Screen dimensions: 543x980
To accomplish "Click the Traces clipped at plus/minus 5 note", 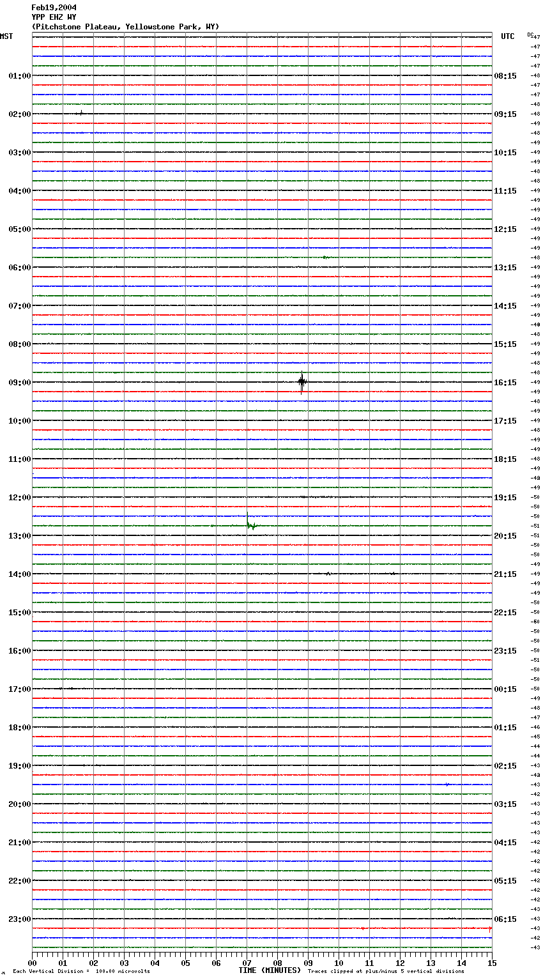I will [x=386, y=972].
